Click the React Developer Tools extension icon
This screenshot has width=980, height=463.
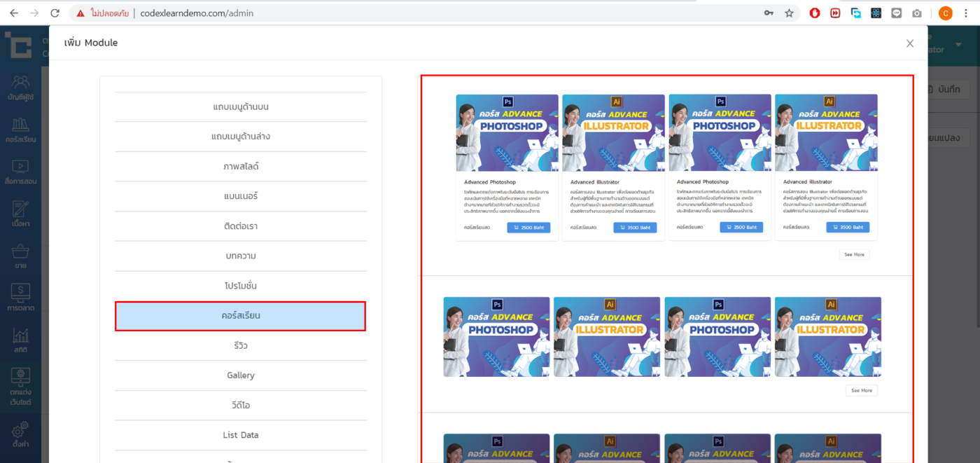876,13
